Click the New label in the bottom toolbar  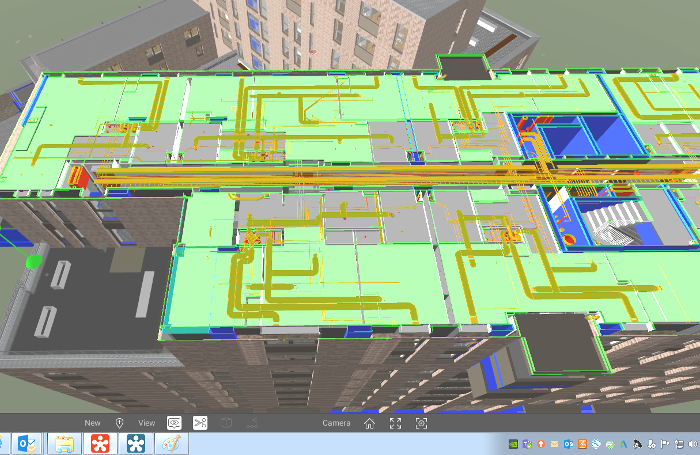(92, 423)
